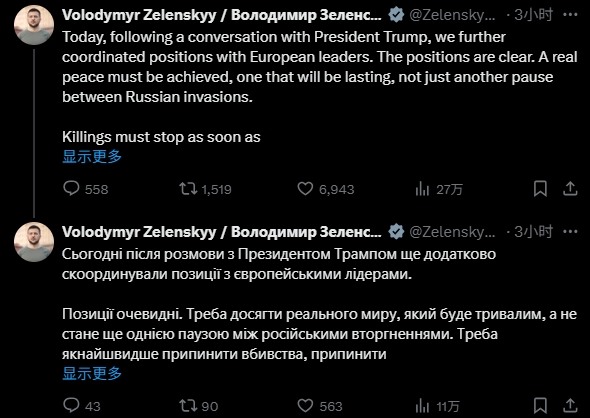Share the English tweet

point(570,188)
